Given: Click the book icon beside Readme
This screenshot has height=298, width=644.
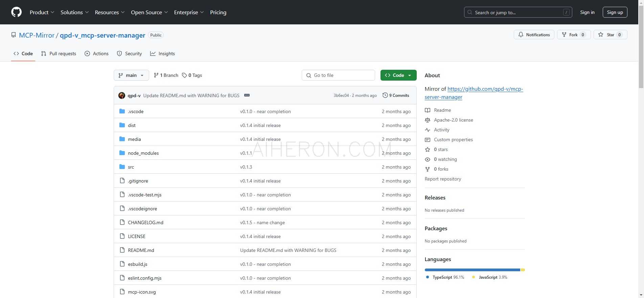Looking at the screenshot, I should pos(428,110).
